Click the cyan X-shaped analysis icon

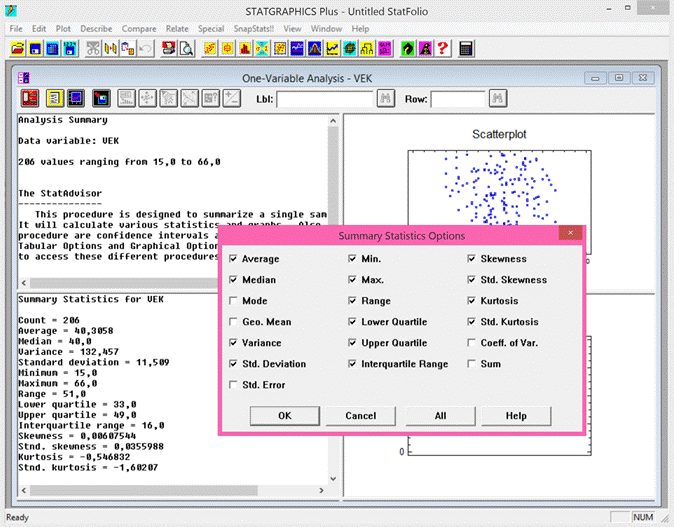262,49
